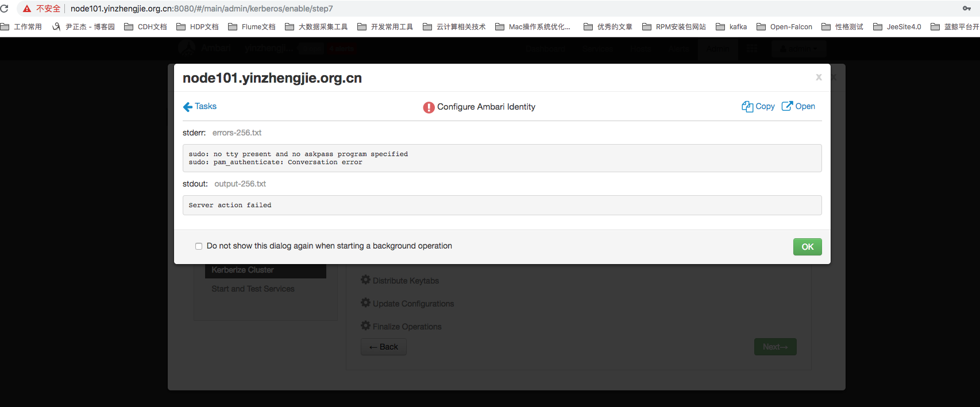Open the log in new window
The image size is (980, 407).
click(x=798, y=107)
